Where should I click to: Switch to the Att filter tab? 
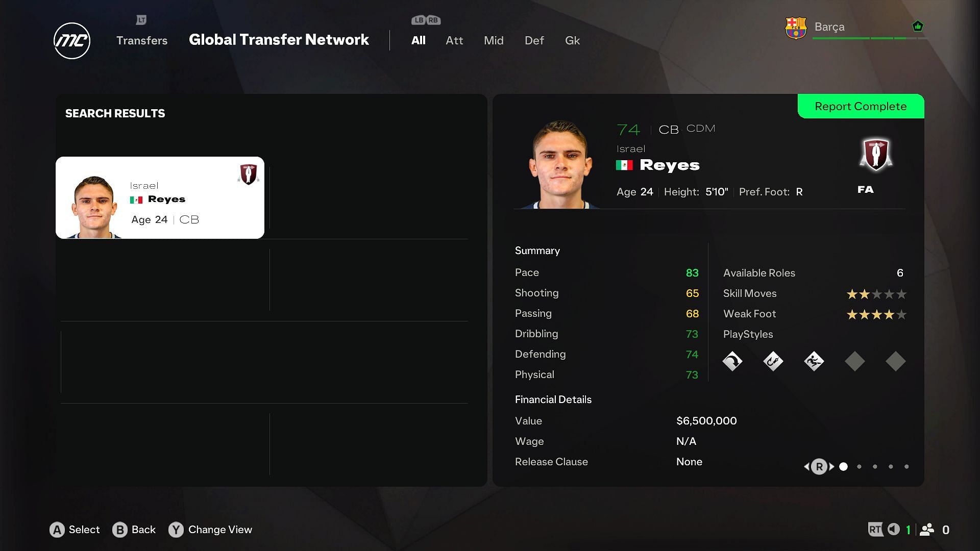pos(454,40)
